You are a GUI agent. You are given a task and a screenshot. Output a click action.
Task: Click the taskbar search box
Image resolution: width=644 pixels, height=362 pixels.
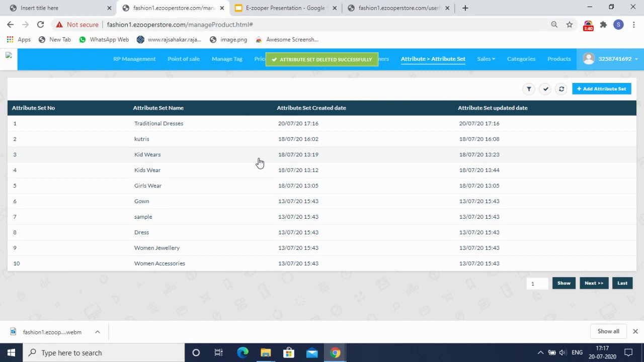point(104,352)
